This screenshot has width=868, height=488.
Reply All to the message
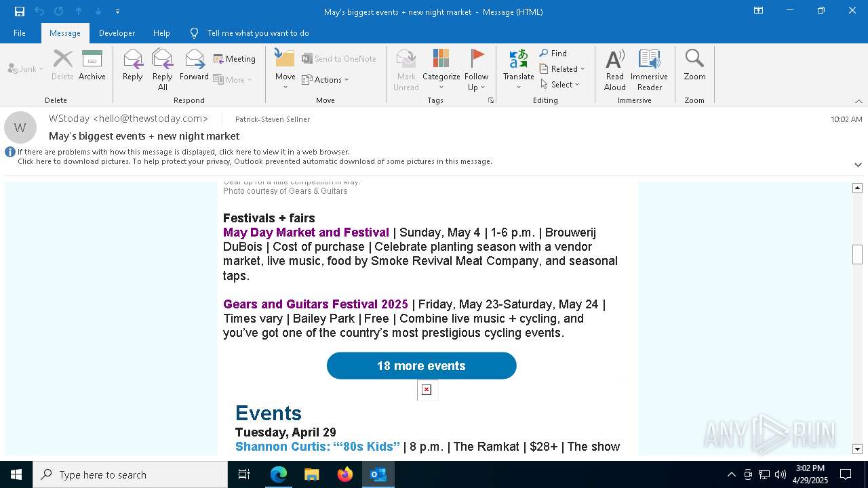click(163, 70)
